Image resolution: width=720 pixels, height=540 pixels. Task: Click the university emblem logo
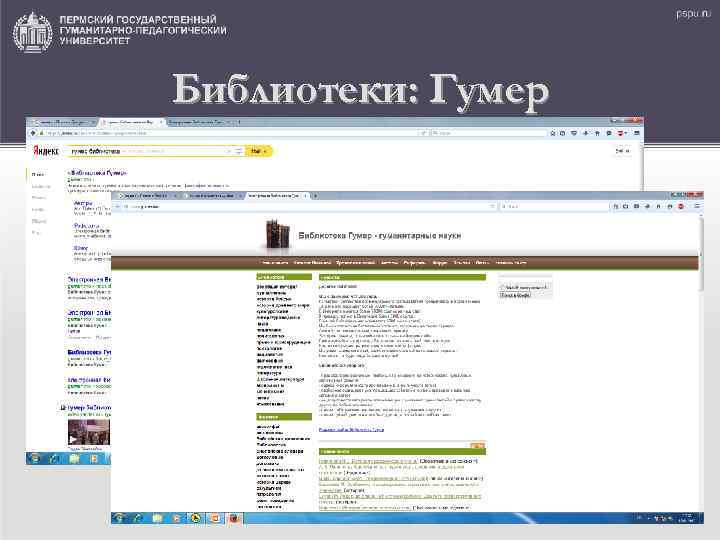[x=32, y=32]
